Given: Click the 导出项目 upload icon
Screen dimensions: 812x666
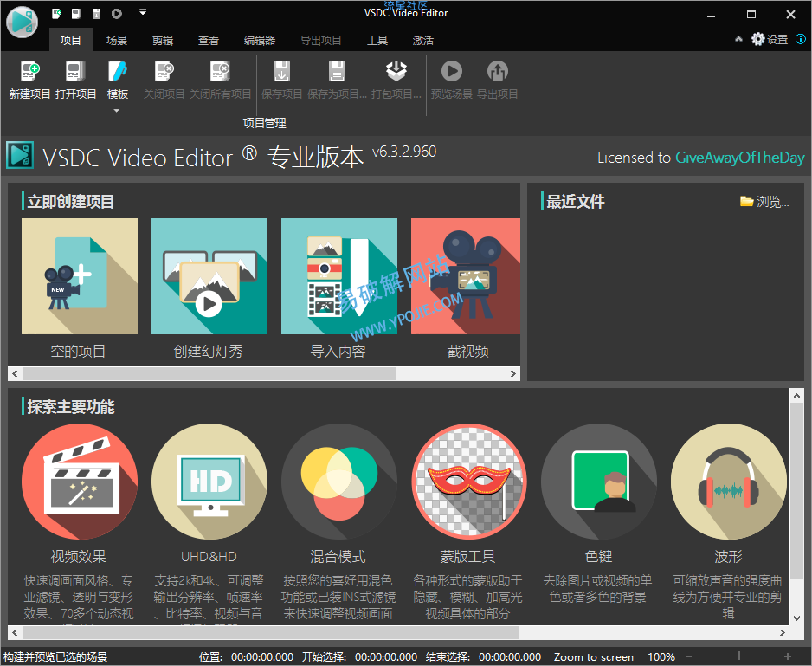Looking at the screenshot, I should pos(497,72).
